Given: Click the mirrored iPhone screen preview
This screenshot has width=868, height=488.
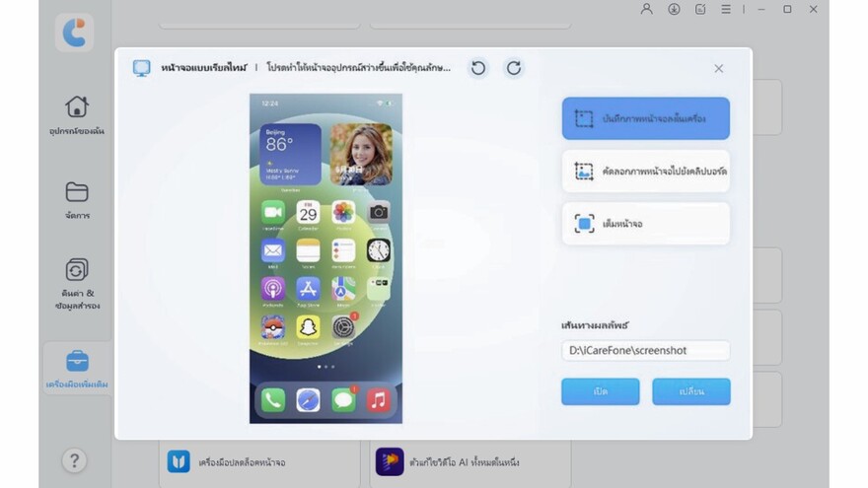Looking at the screenshot, I should 325,258.
